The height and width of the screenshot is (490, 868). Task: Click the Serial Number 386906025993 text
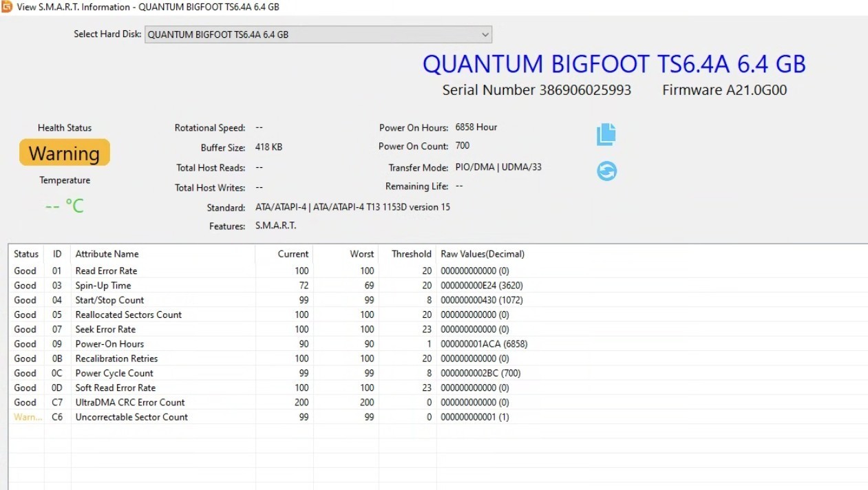[x=537, y=90]
